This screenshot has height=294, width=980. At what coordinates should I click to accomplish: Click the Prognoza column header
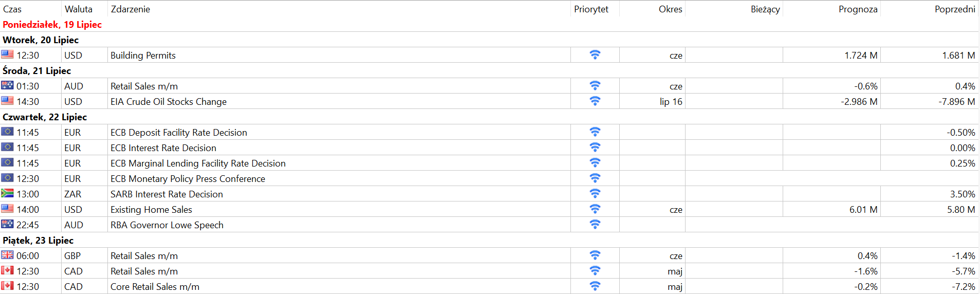coord(858,9)
